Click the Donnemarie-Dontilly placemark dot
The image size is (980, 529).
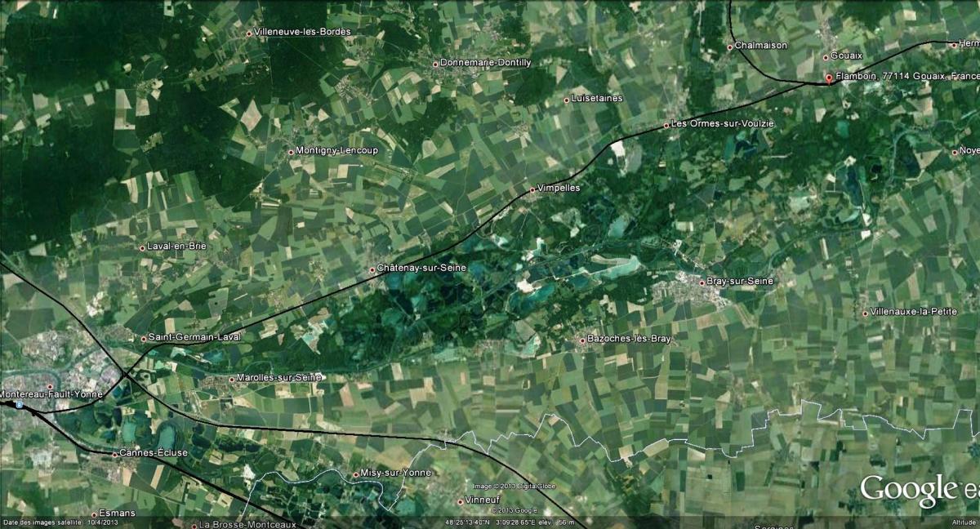point(435,64)
